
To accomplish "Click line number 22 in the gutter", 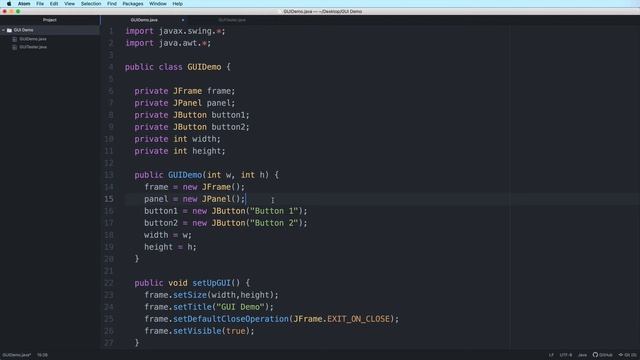I will (109, 283).
